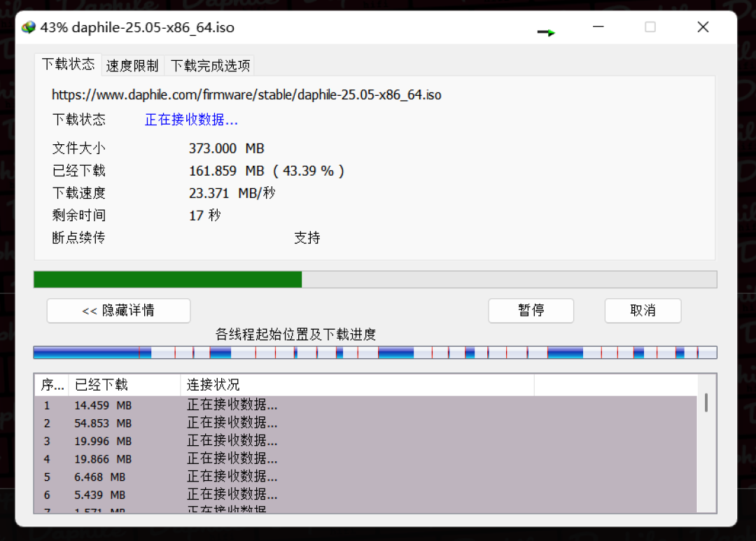
Task: Click the connection list scrollbar thumb
Action: click(x=706, y=402)
